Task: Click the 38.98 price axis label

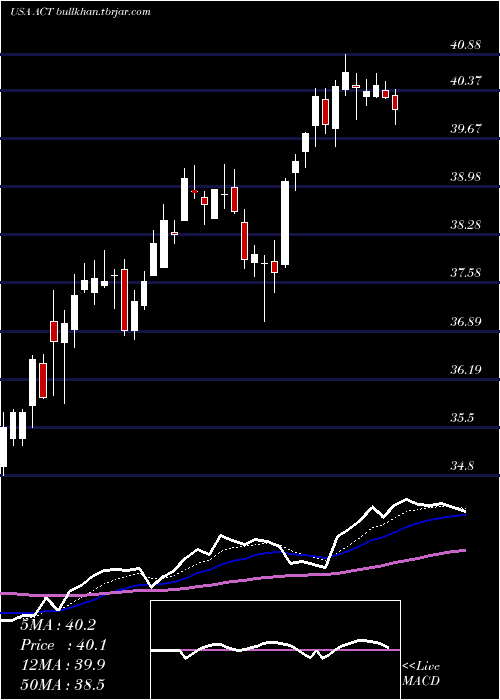Action: 466,177
